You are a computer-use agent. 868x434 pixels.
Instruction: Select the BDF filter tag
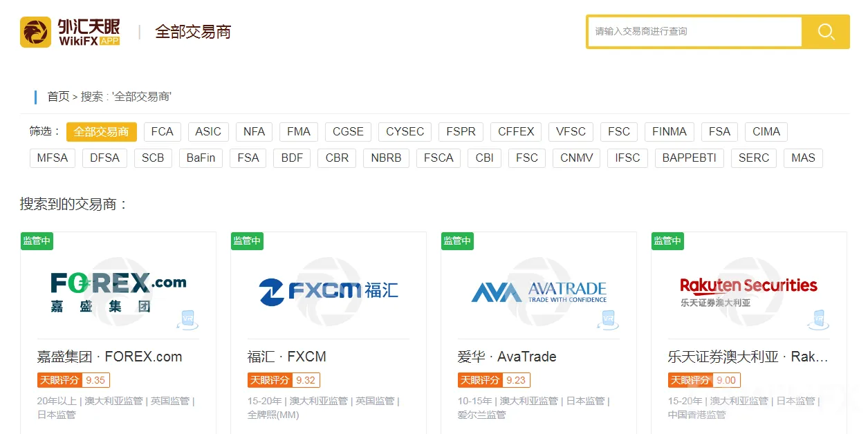pyautogui.click(x=292, y=158)
